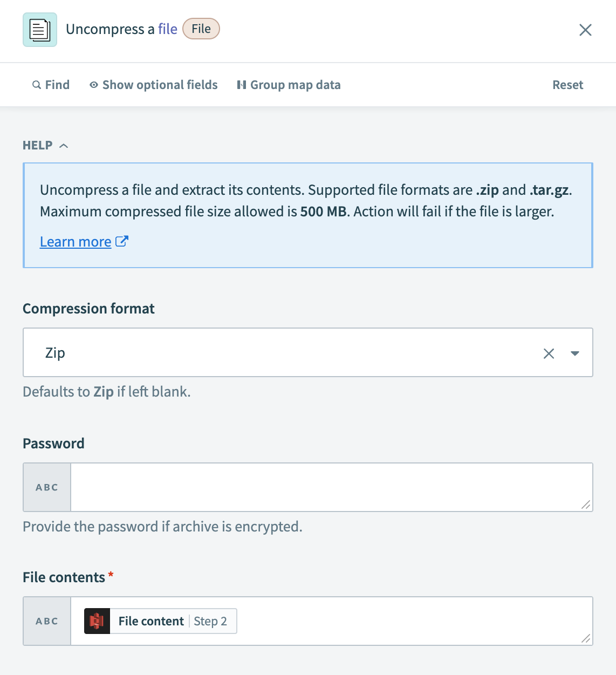
Task: Click inside the empty Password field
Action: tap(324, 487)
